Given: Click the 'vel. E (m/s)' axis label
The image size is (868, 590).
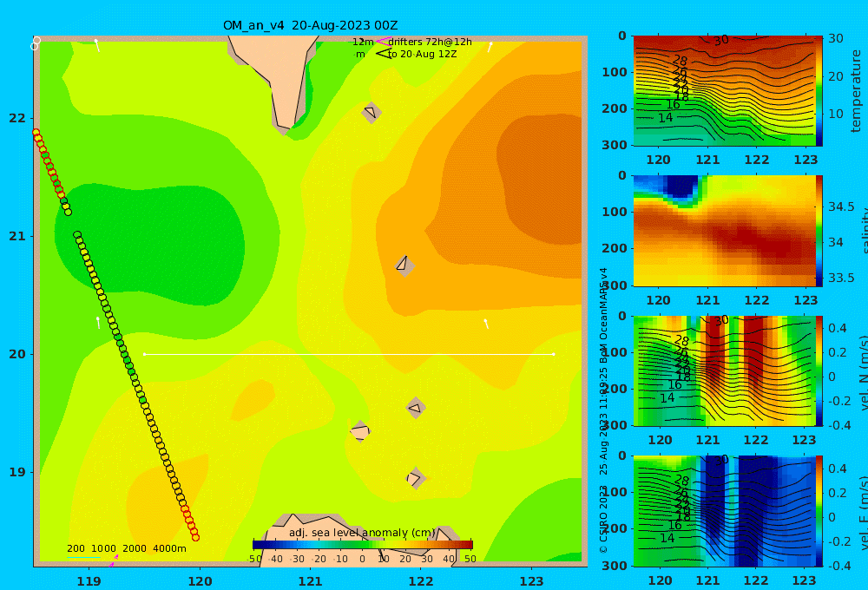Looking at the screenshot, I should click(862, 513).
